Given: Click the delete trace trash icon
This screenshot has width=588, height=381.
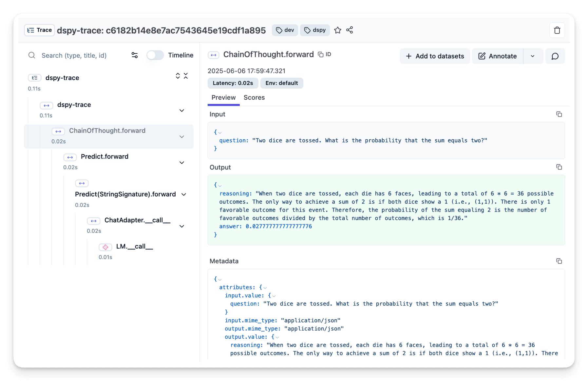Looking at the screenshot, I should (557, 30).
